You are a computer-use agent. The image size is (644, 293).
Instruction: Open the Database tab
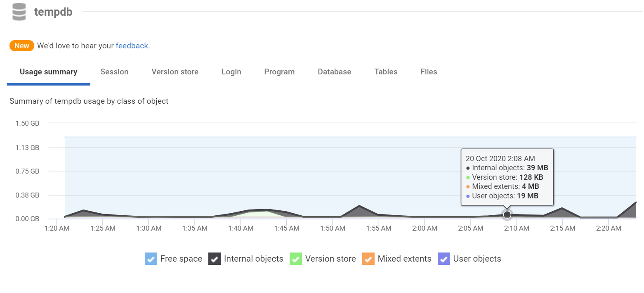pos(334,72)
